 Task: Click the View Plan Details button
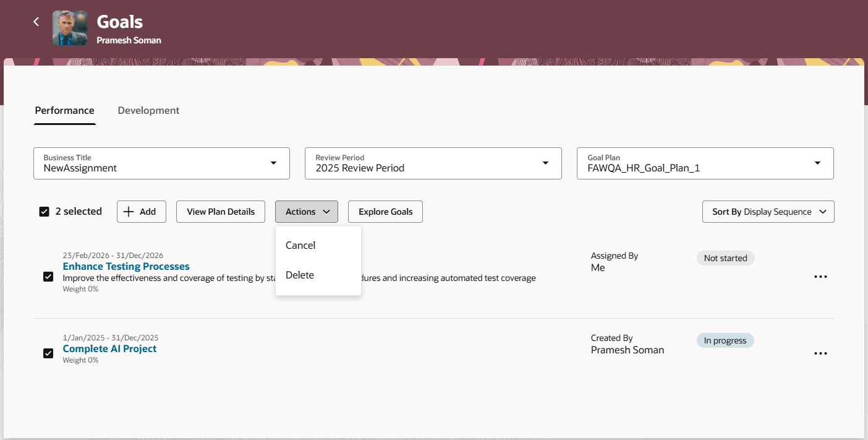tap(220, 211)
